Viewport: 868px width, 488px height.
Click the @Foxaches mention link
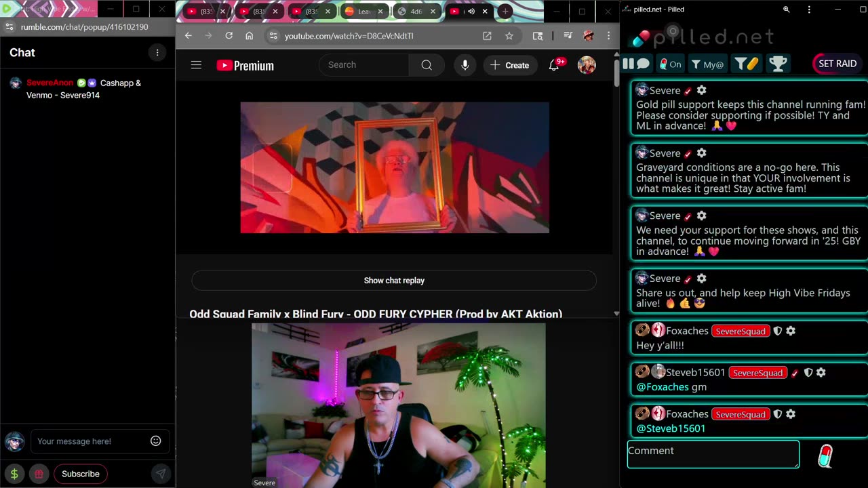pyautogui.click(x=662, y=387)
